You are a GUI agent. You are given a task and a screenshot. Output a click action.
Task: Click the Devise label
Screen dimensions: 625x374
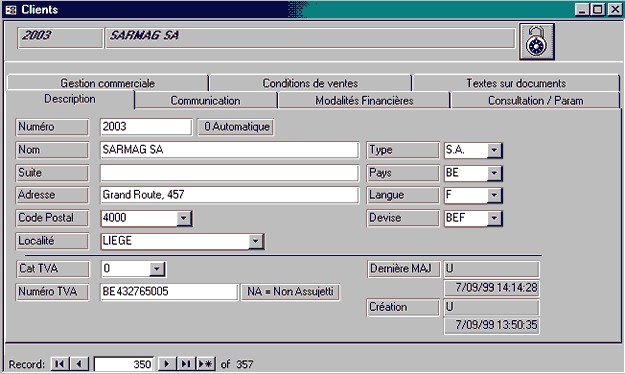pos(403,218)
